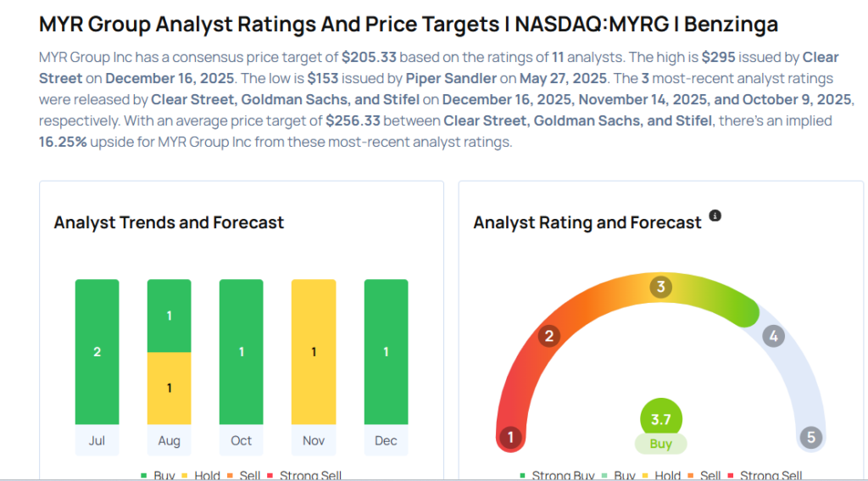Click gauge marker number 1

(x=509, y=438)
